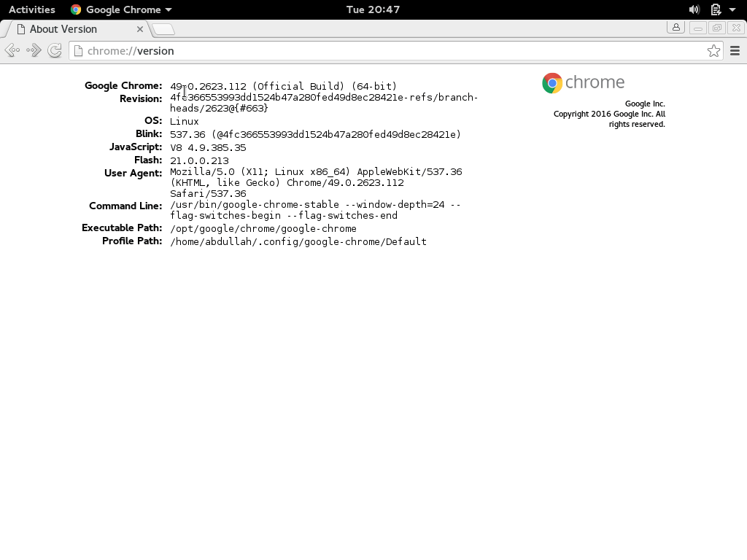Click the JavaScript value V8 4.9.385.35
Screen dimensions: 747x560
[x=208, y=147]
